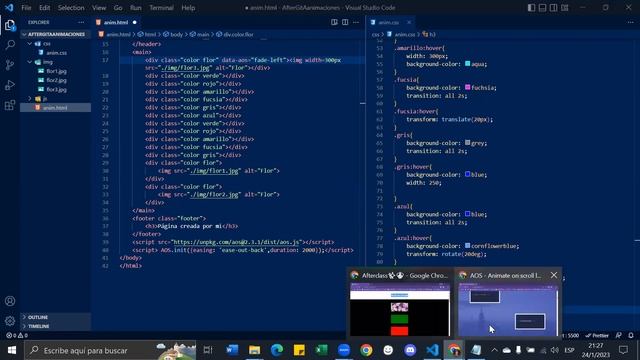Click the cornflowerblue color swatch
The image size is (640, 360).
pos(467,246)
